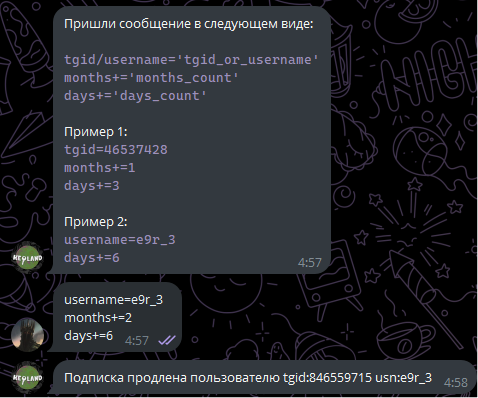Click the text Пришли сообщение в следующем виде:
This screenshot has height=398, width=478.
click(x=189, y=24)
